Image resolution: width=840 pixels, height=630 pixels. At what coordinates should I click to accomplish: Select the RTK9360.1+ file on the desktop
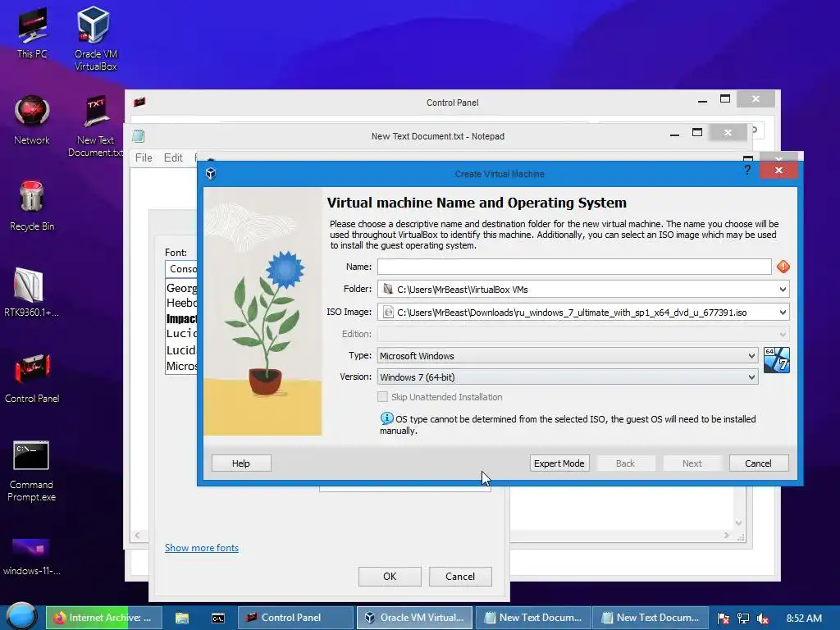(x=31, y=292)
